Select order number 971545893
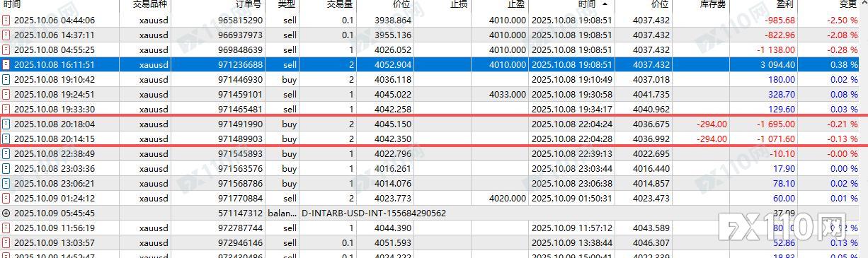 coord(241,153)
